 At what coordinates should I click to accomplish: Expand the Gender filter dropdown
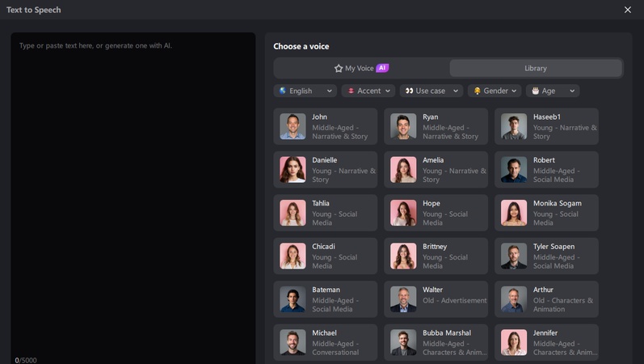click(495, 91)
